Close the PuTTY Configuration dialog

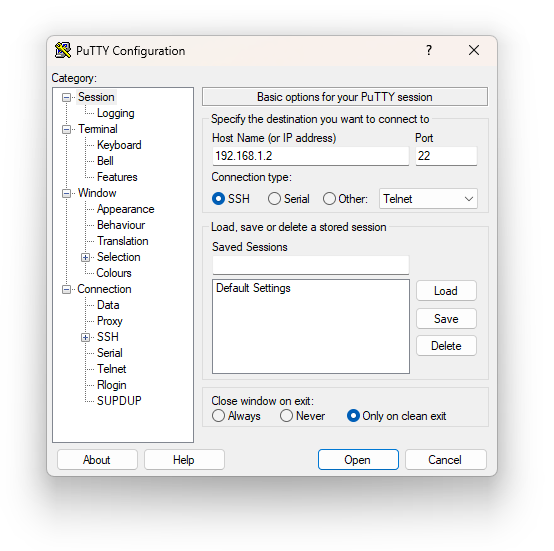pos(474,50)
